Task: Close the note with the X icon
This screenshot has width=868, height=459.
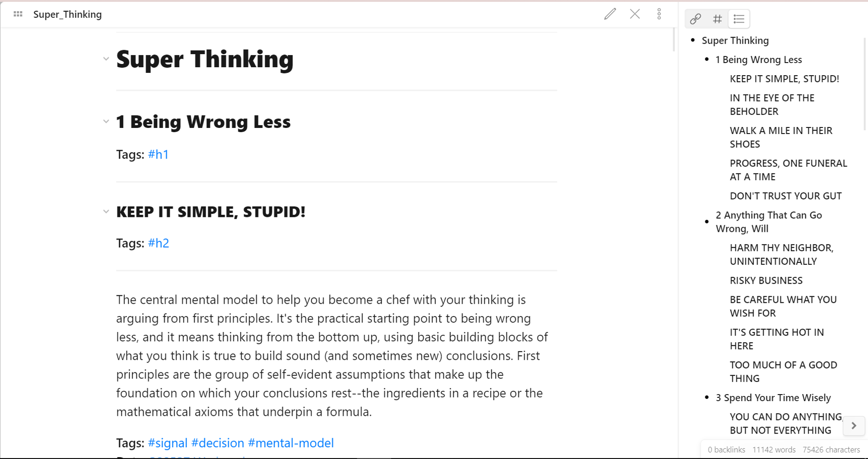Action: (x=635, y=14)
